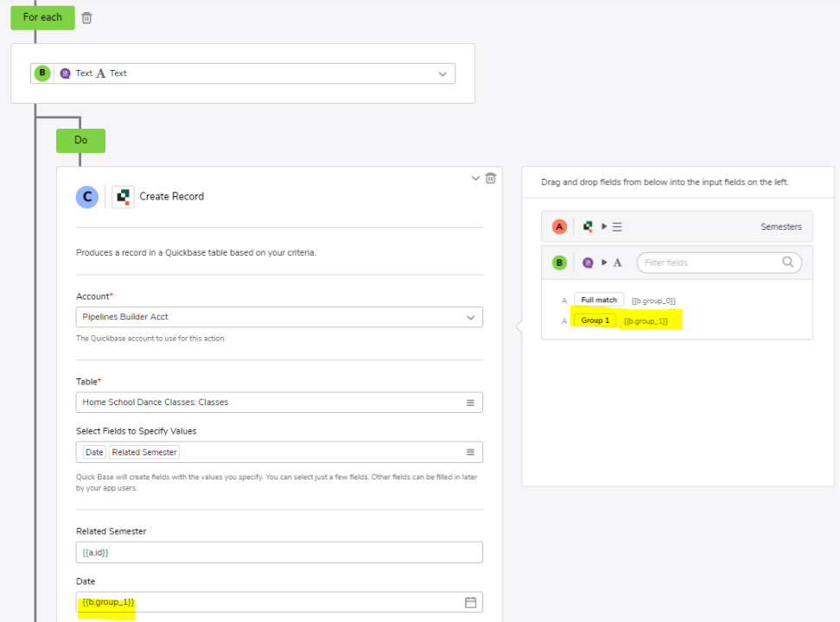Click the Date input with {{b.group_1}}

coord(279,602)
